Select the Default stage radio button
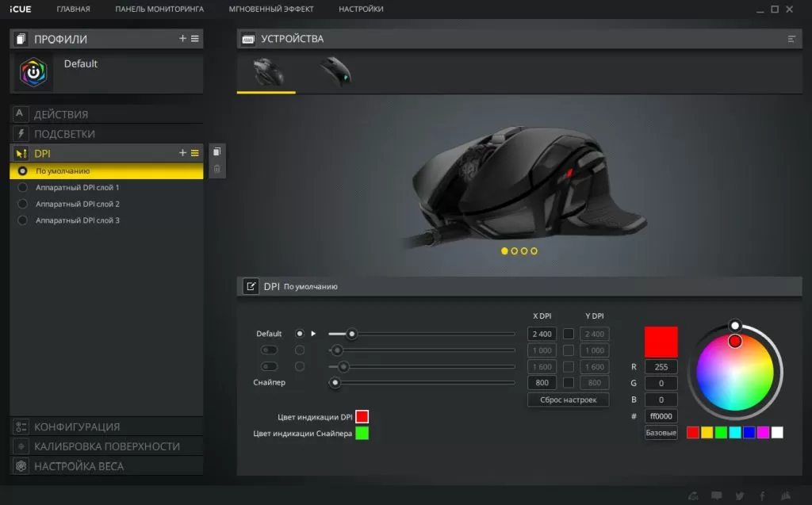Viewport: 812px width, 505px height. click(299, 334)
